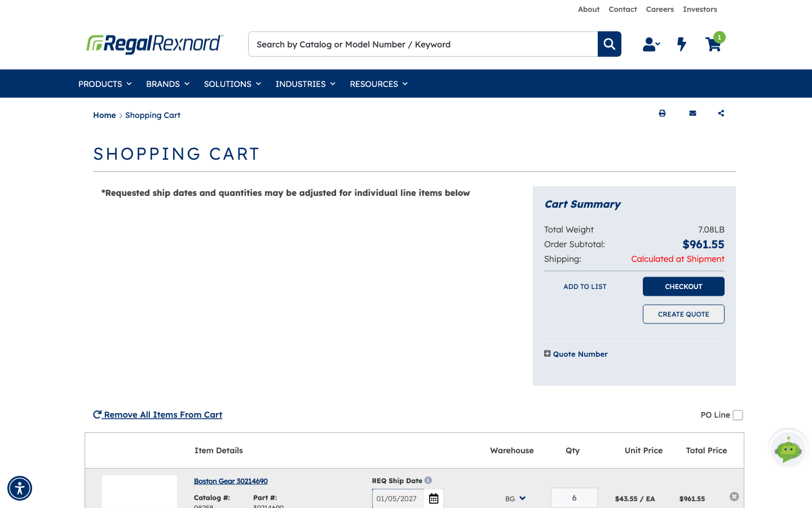Open the accessibility options button
The height and width of the screenshot is (508, 812).
pyautogui.click(x=20, y=488)
